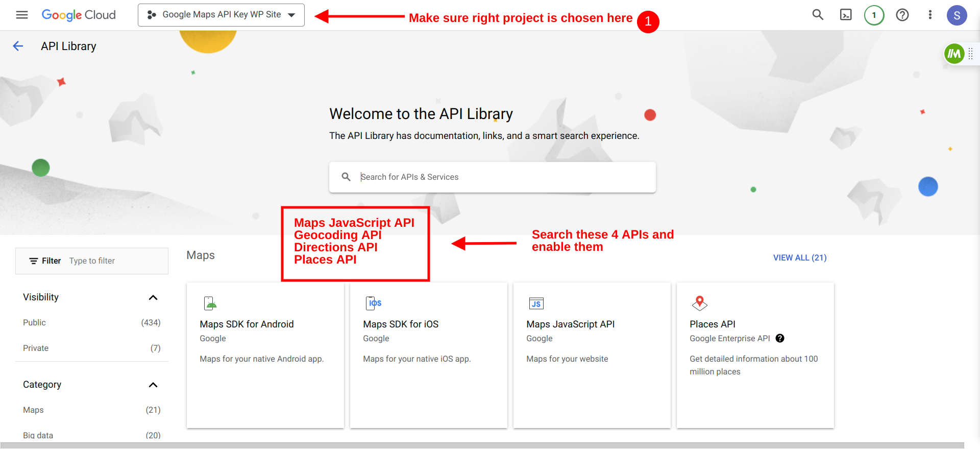
Task: Click the S account avatar
Action: point(957,15)
